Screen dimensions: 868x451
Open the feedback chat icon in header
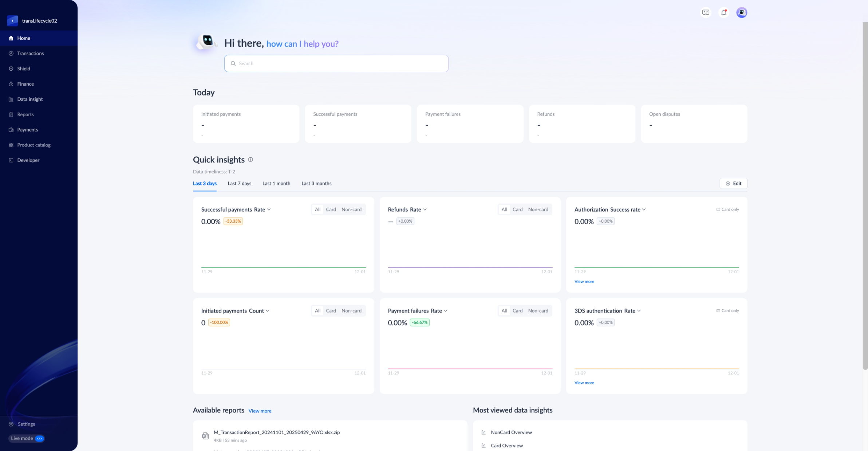pos(706,12)
